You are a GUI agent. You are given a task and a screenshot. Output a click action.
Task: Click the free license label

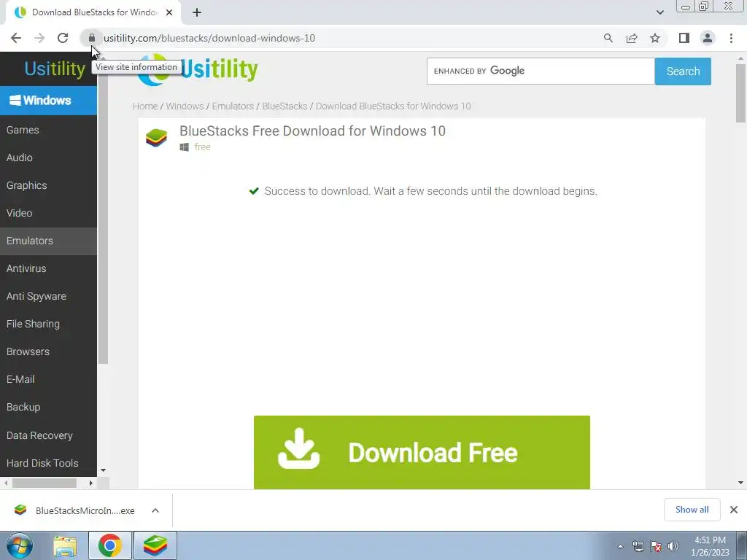pyautogui.click(x=203, y=147)
